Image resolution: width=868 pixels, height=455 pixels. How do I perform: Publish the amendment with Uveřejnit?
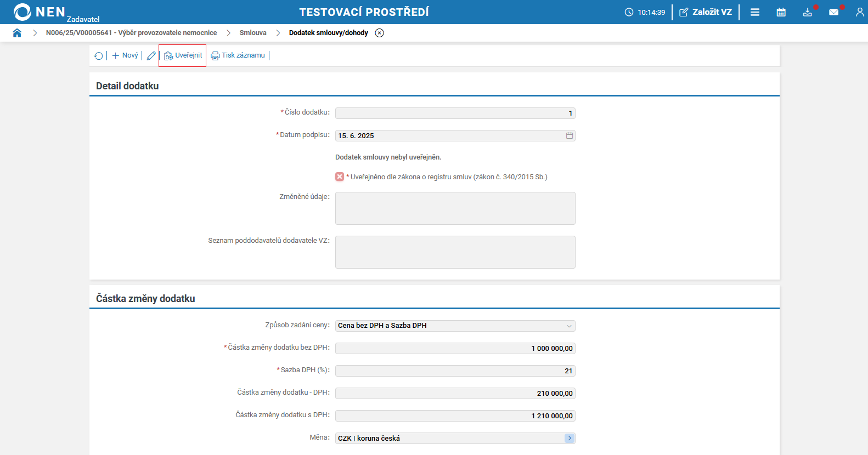point(183,55)
